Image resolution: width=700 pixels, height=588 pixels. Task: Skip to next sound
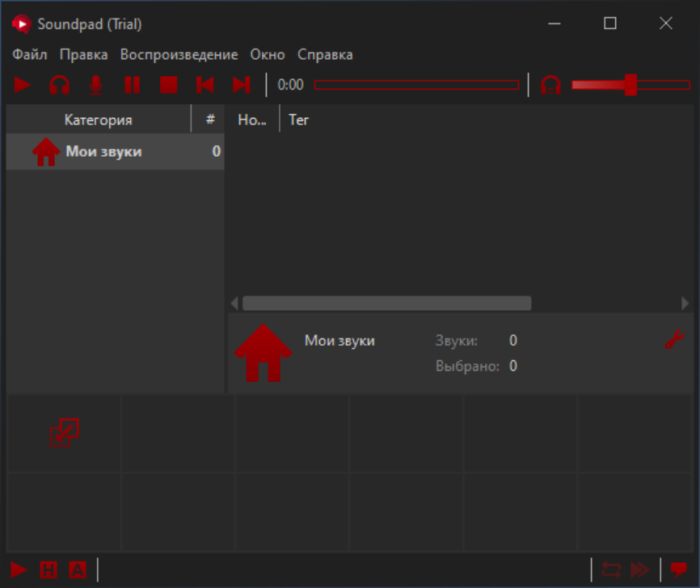242,85
